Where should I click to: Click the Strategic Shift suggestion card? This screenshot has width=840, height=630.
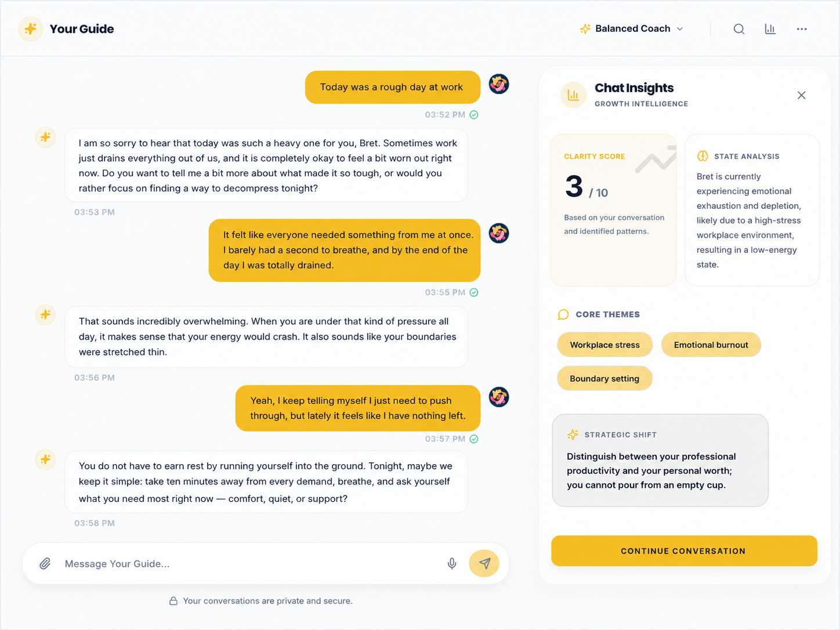point(660,460)
